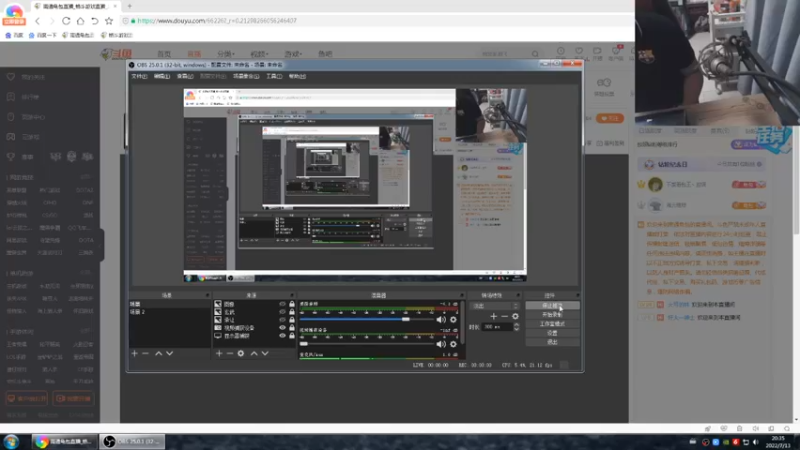The height and width of the screenshot is (450, 800).
Task: Mute the video capture device audio speaker
Action: [x=441, y=344]
